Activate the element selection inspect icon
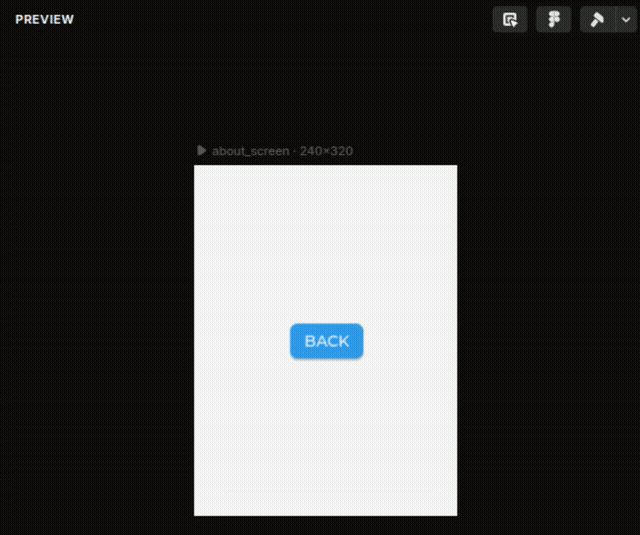The width and height of the screenshot is (640, 535). tap(510, 19)
